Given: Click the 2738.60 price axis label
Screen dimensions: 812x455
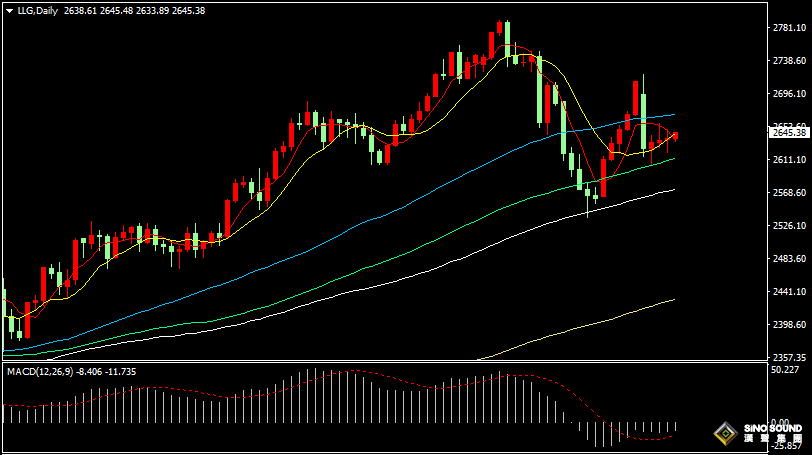Looking at the screenshot, I should click(x=789, y=61).
